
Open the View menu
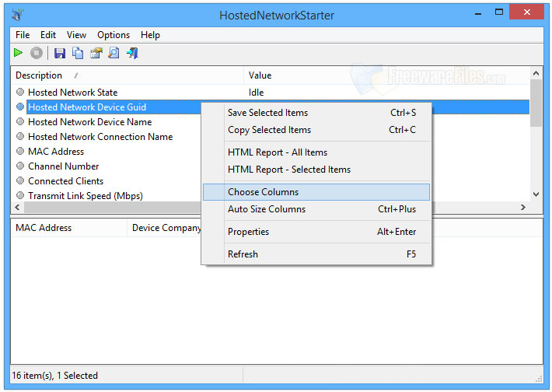(76, 35)
